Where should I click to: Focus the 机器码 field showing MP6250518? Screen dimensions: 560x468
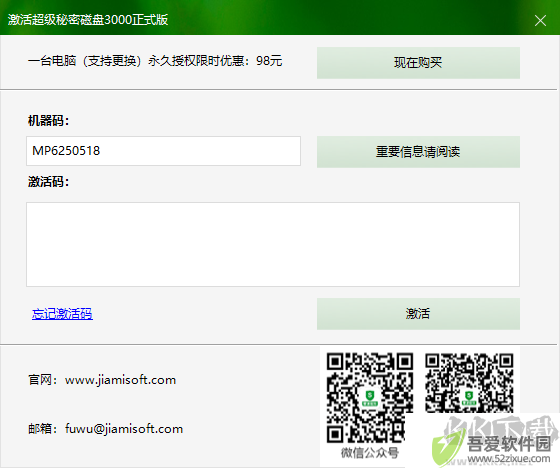coord(163,151)
